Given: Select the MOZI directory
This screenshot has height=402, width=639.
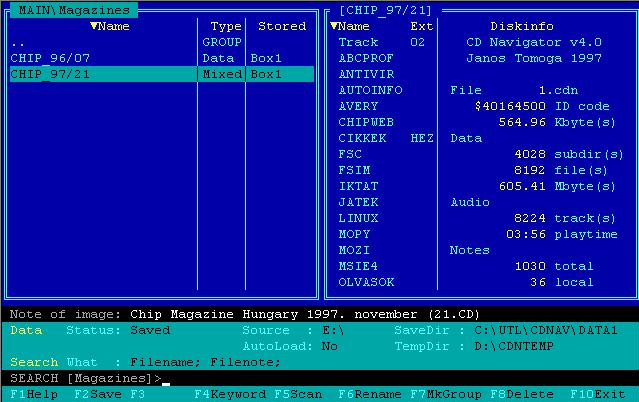Looking at the screenshot, I should [x=354, y=250].
